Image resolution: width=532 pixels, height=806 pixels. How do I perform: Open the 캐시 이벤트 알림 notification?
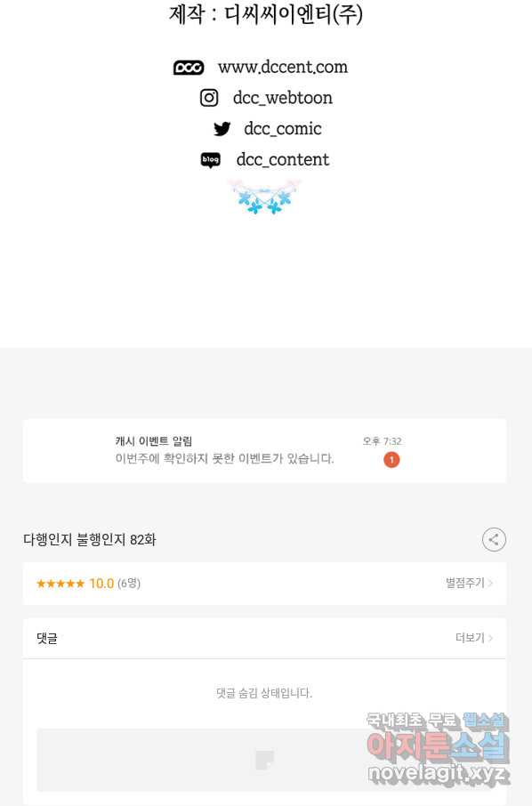(265, 451)
